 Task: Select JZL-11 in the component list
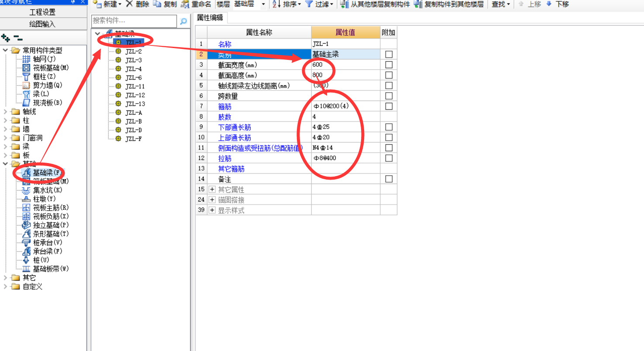coord(135,86)
